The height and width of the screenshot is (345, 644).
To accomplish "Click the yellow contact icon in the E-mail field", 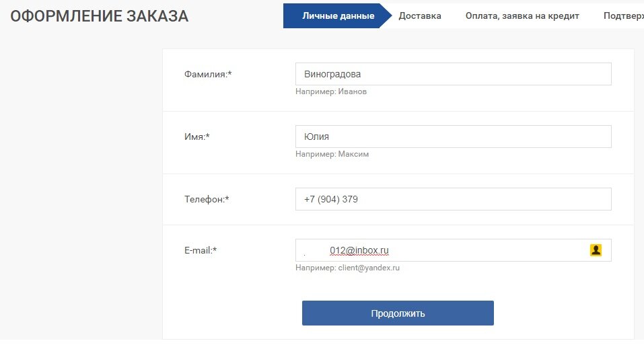I will click(x=596, y=250).
